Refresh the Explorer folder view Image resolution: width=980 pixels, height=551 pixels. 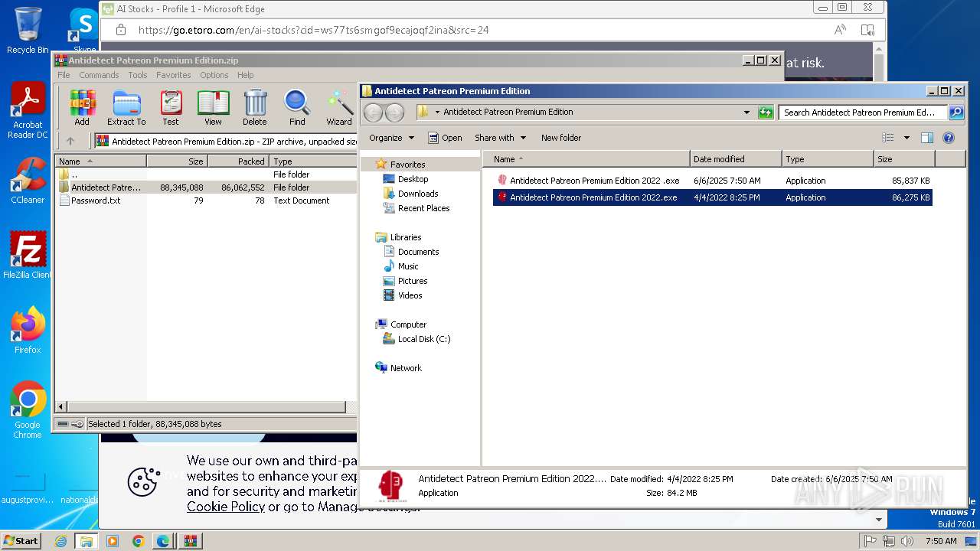(766, 112)
